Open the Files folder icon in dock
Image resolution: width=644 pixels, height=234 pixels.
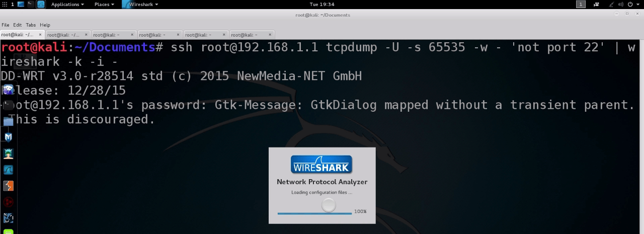[x=8, y=121]
